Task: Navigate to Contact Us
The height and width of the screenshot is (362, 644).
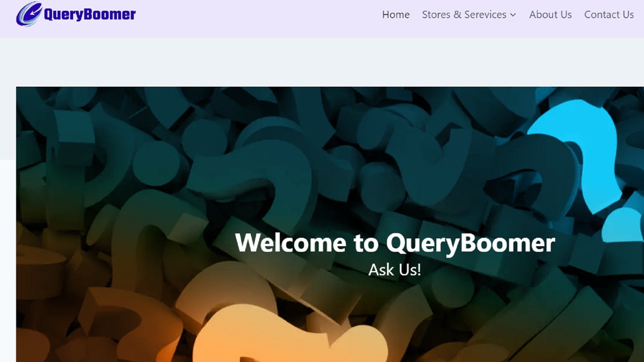Action: click(x=609, y=14)
